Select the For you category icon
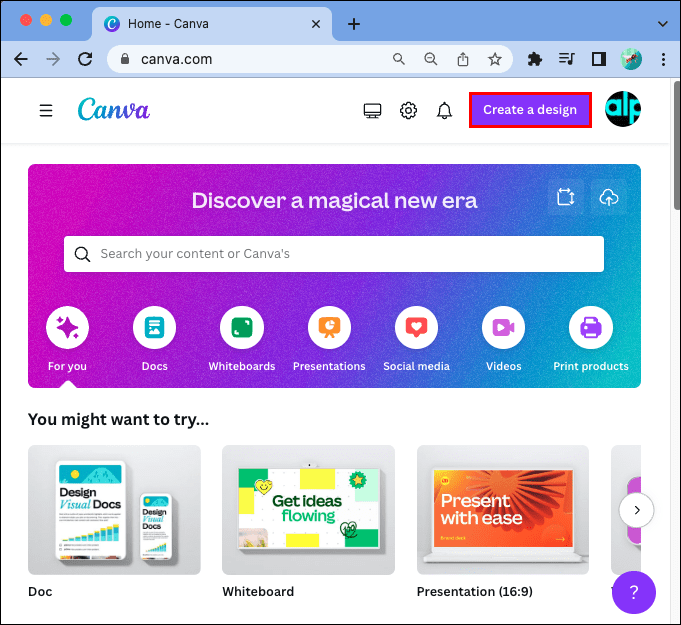Image resolution: width=681 pixels, height=625 pixels. [x=67, y=327]
